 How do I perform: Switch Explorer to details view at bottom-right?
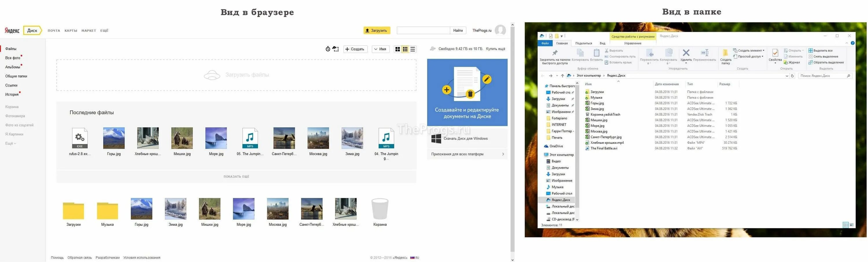(846, 225)
